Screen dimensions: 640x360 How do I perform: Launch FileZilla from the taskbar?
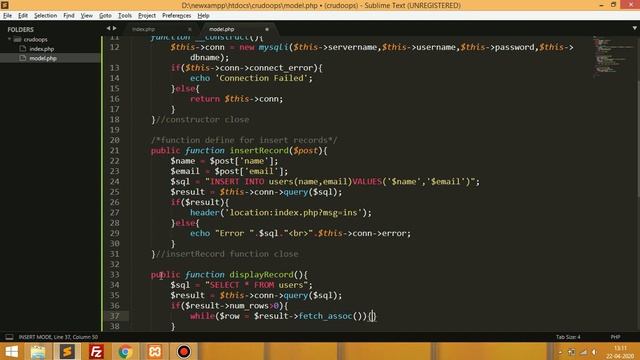(x=96, y=351)
